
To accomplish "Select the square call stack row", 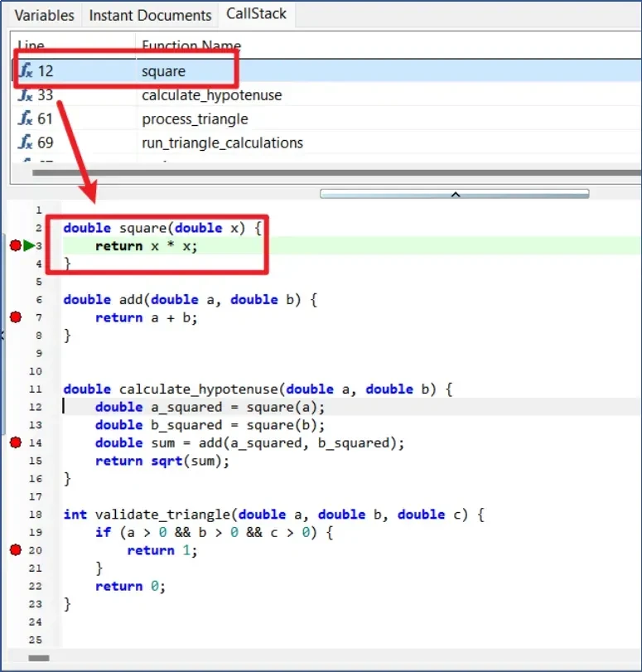I will pos(326,70).
